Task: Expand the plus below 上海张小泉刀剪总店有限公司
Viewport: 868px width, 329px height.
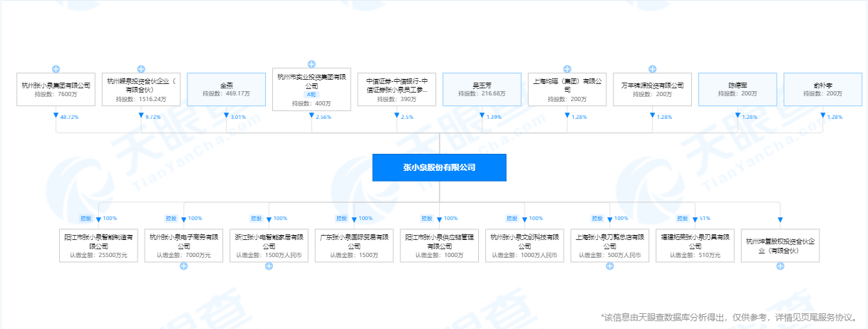Action: point(609,266)
